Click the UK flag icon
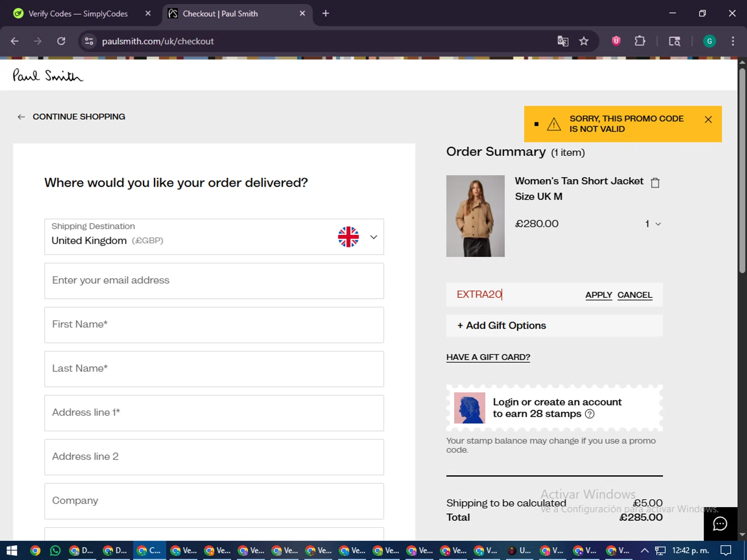The width and height of the screenshot is (747, 560). (348, 237)
